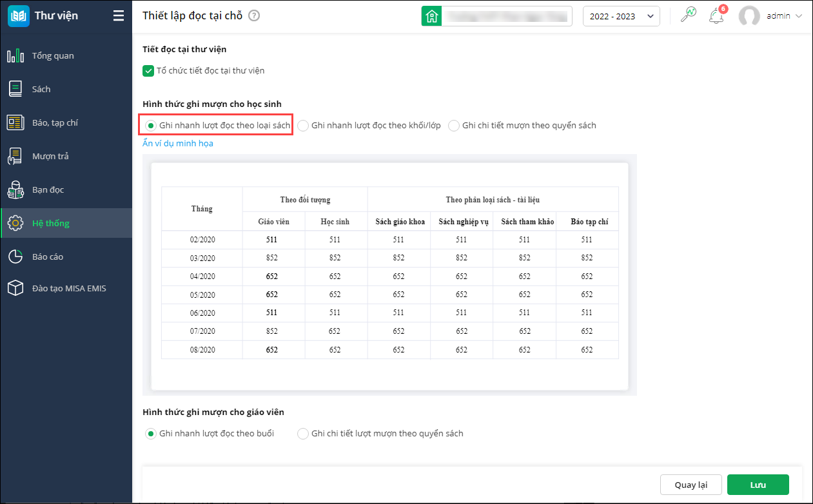Click the 04/2020 month row cell

[202, 276]
